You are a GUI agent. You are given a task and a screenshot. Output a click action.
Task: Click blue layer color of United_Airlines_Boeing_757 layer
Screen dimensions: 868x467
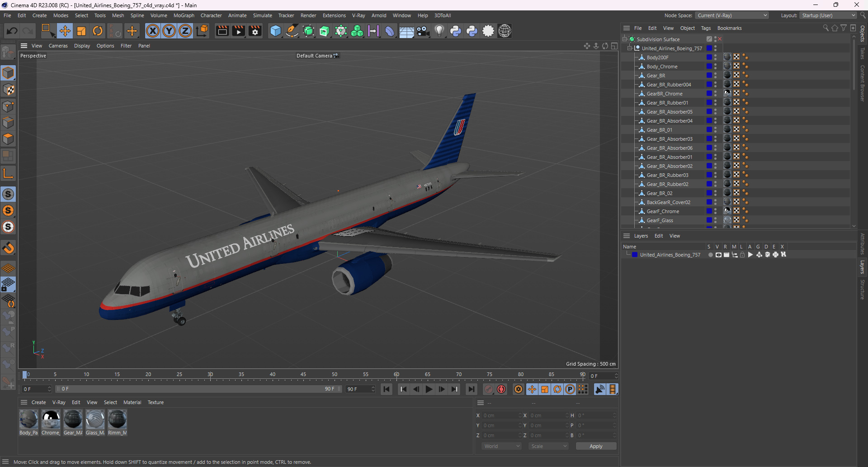tap(635, 255)
